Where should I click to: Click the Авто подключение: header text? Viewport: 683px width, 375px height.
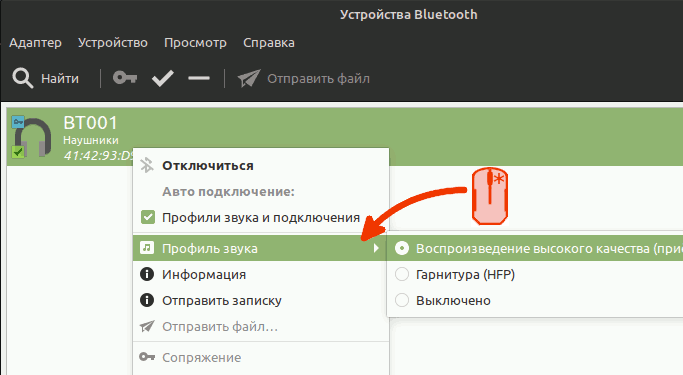click(x=228, y=192)
